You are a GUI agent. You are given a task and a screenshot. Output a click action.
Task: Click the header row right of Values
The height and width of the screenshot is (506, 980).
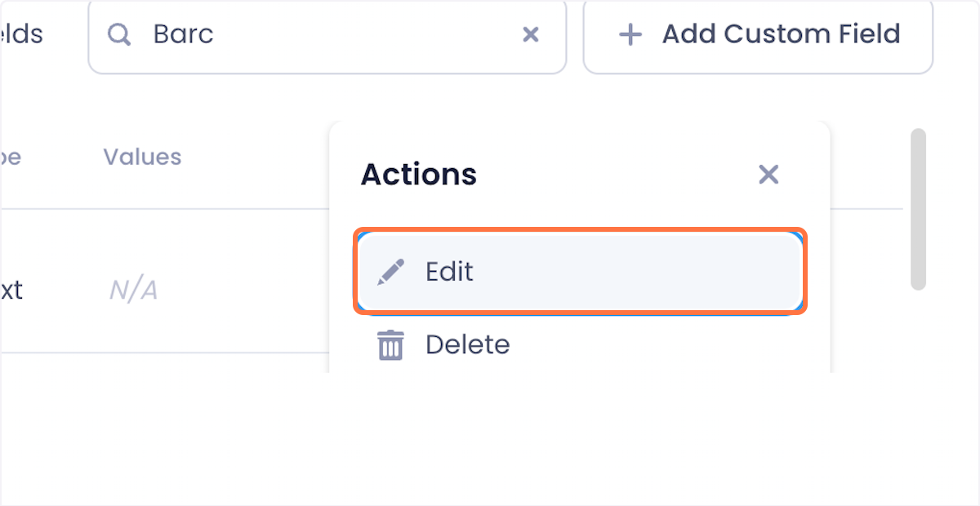pos(257,157)
